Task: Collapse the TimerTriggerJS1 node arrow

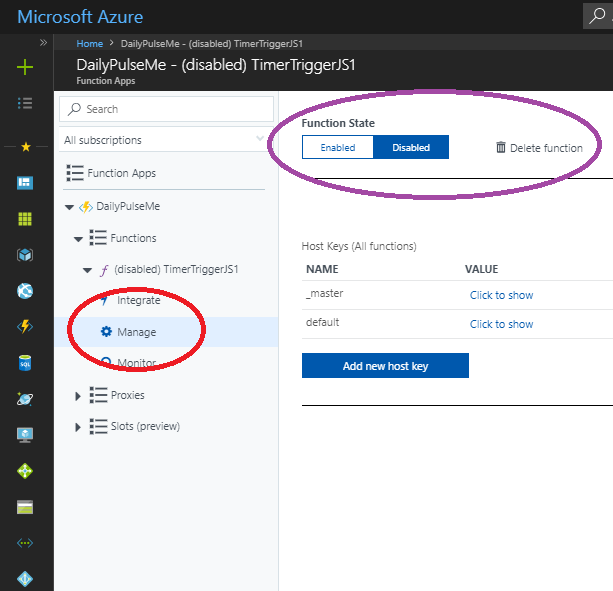Action: pyautogui.click(x=87, y=270)
